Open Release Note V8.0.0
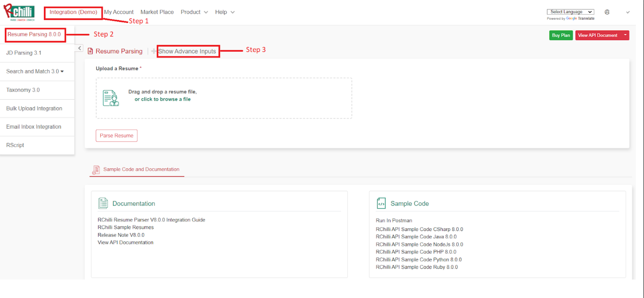Screen dimensions: 644x298 point(121,235)
